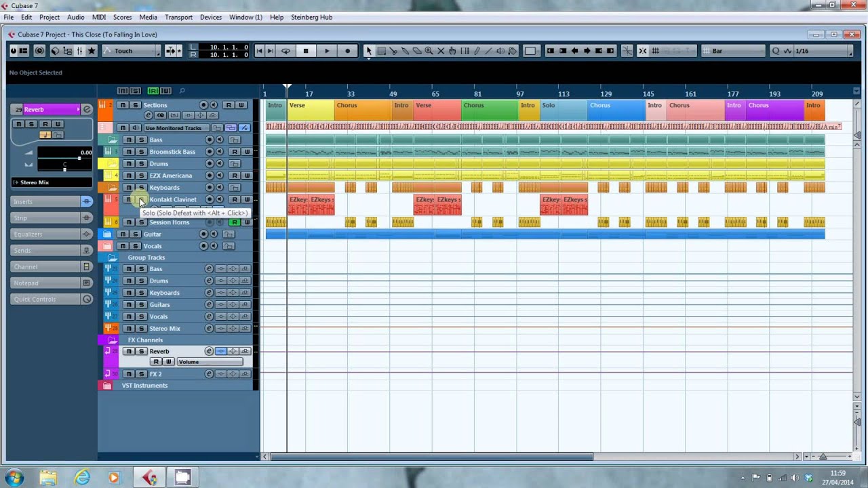Select the Object Selection arrow tool
The height and width of the screenshot is (488, 868).
tap(369, 51)
